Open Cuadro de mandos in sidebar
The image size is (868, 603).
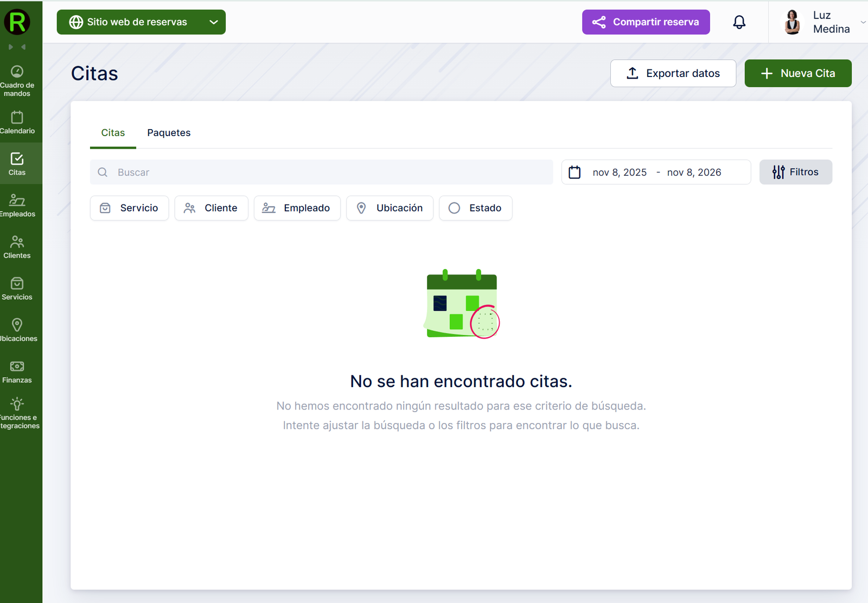pyautogui.click(x=17, y=81)
